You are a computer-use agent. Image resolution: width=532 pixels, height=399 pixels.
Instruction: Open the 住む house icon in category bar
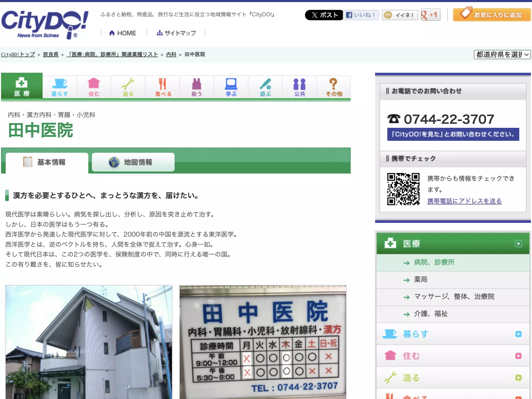click(x=94, y=87)
